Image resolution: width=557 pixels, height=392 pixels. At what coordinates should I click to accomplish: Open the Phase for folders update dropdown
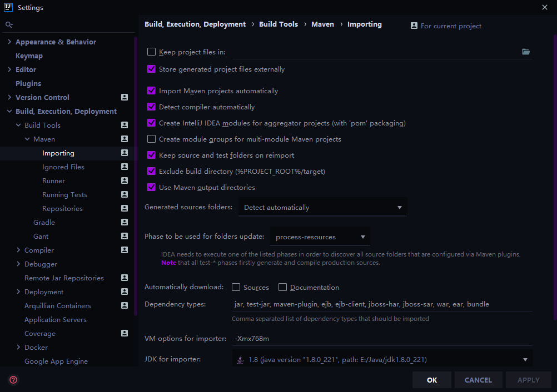pyautogui.click(x=320, y=237)
